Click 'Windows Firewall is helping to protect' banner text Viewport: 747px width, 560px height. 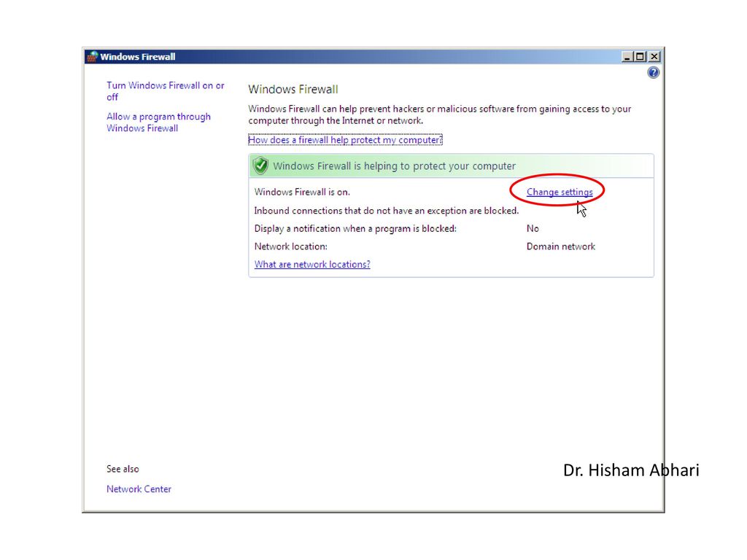coord(394,166)
